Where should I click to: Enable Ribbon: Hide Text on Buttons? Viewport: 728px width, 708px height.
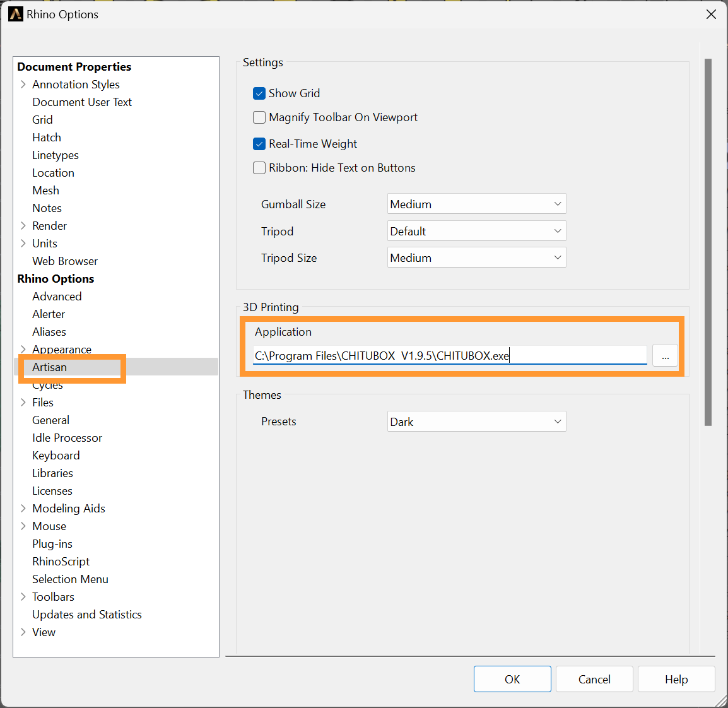(259, 168)
